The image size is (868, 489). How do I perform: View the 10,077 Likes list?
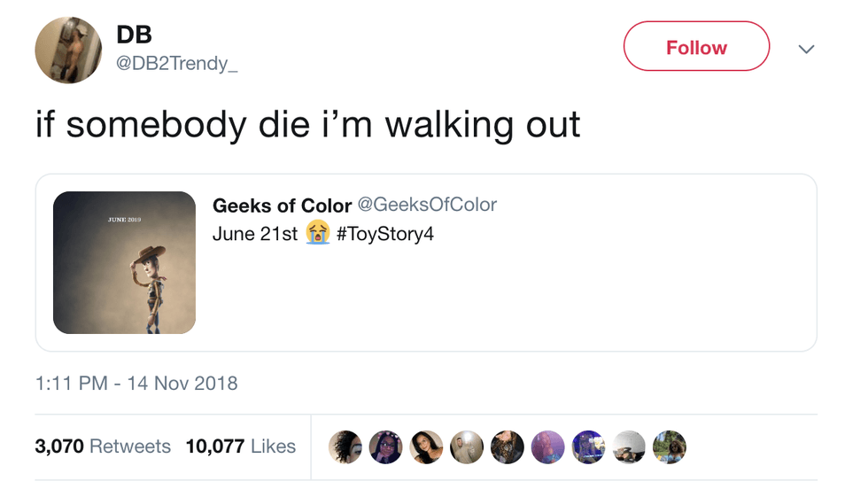241,446
